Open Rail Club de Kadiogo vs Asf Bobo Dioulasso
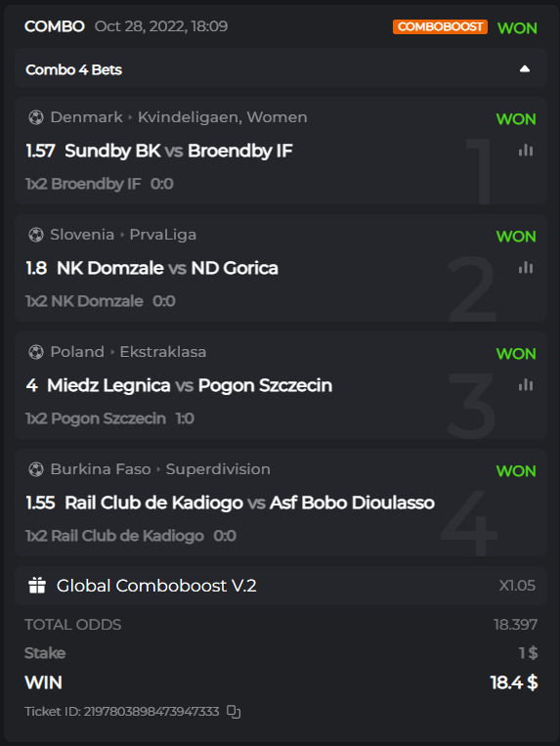Screen dimensions: 560x746 249,503
